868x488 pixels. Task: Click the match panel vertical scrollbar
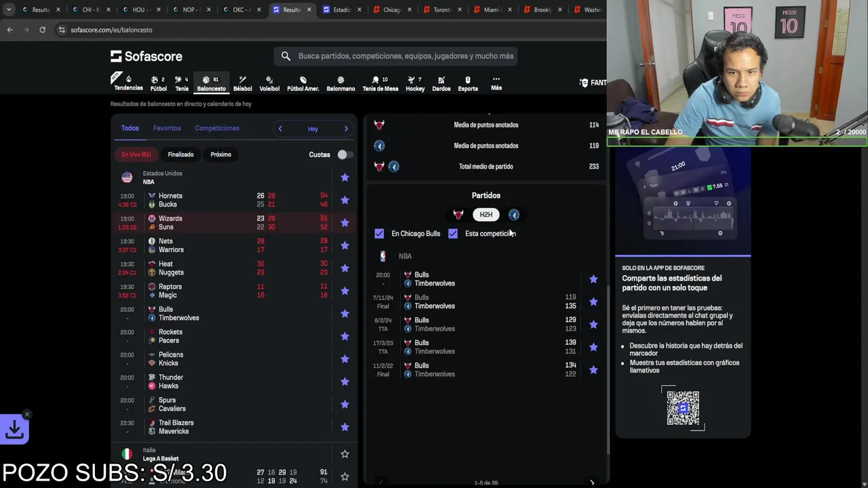pos(608,369)
